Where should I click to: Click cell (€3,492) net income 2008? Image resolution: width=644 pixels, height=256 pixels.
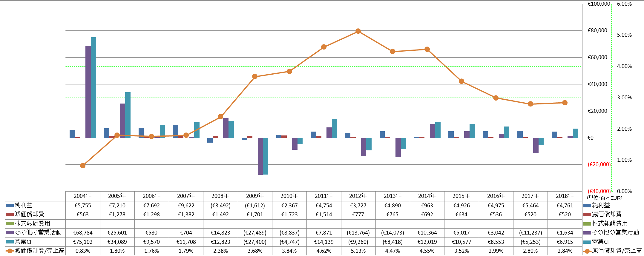pyautogui.click(x=220, y=206)
